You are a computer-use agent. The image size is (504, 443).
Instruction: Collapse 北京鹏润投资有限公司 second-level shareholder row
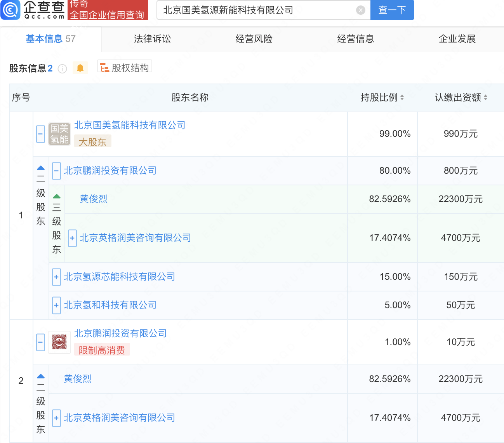pos(56,171)
